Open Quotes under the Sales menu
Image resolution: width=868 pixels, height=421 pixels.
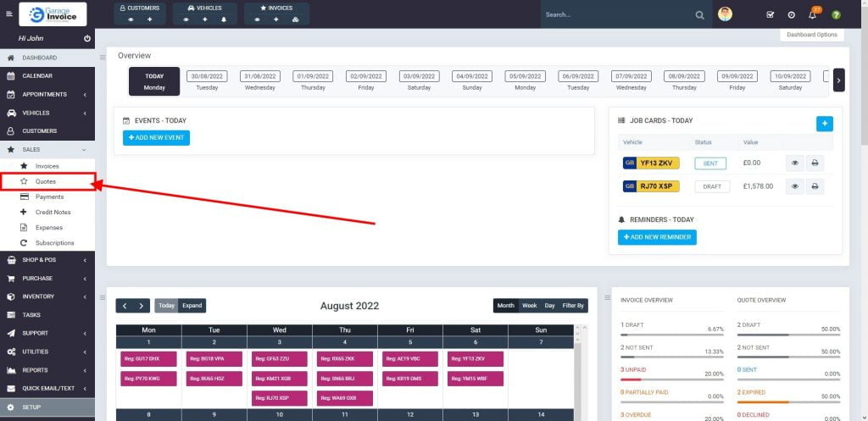pos(46,181)
